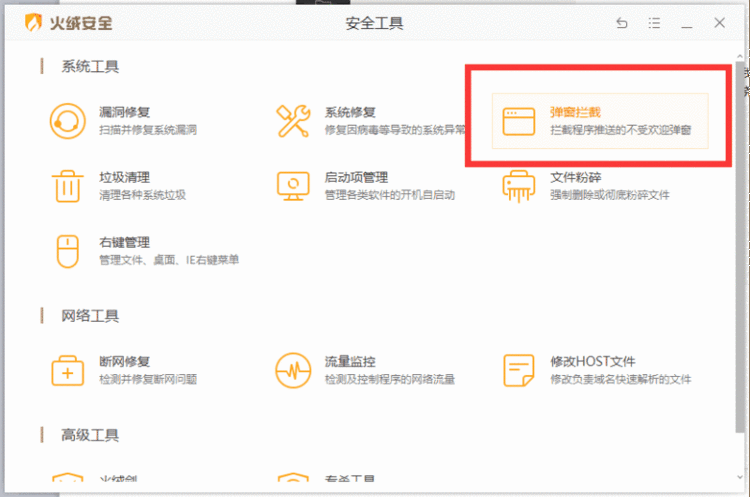750x497 pixels.
Task: Click the 漏洞修复 title text
Action: pos(124,112)
